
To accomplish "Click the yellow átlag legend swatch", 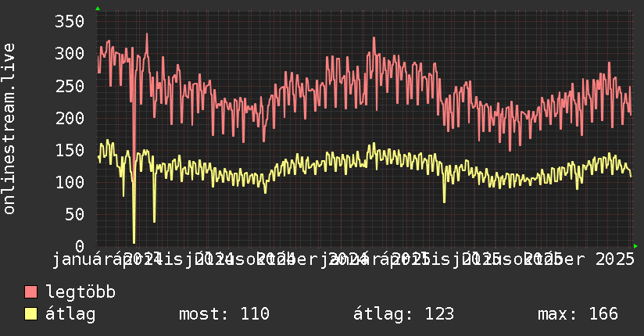I will pyautogui.click(x=31, y=314).
